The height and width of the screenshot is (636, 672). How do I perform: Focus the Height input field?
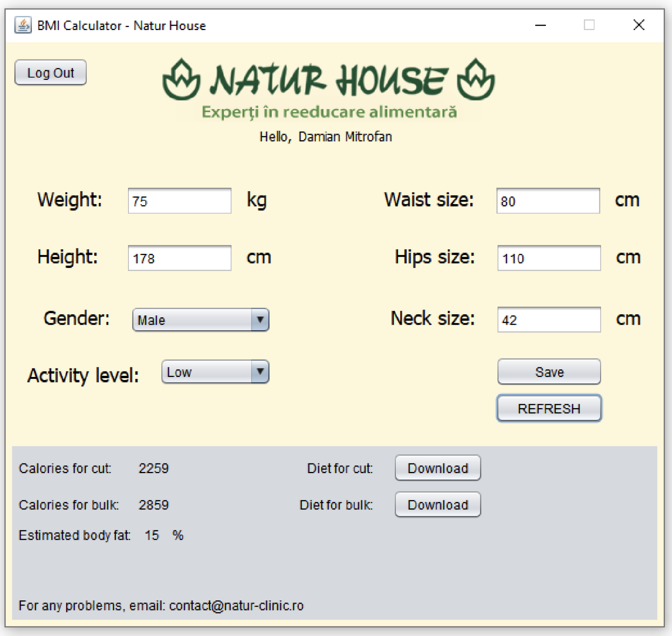(180, 258)
